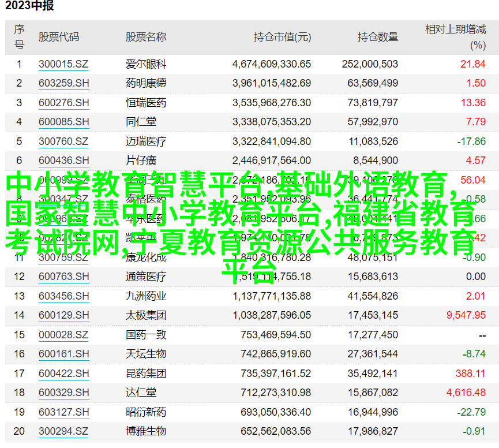Viewport: 499px width, 448px height.
Task: Click the 股票代码 column header
Action: pos(59,37)
